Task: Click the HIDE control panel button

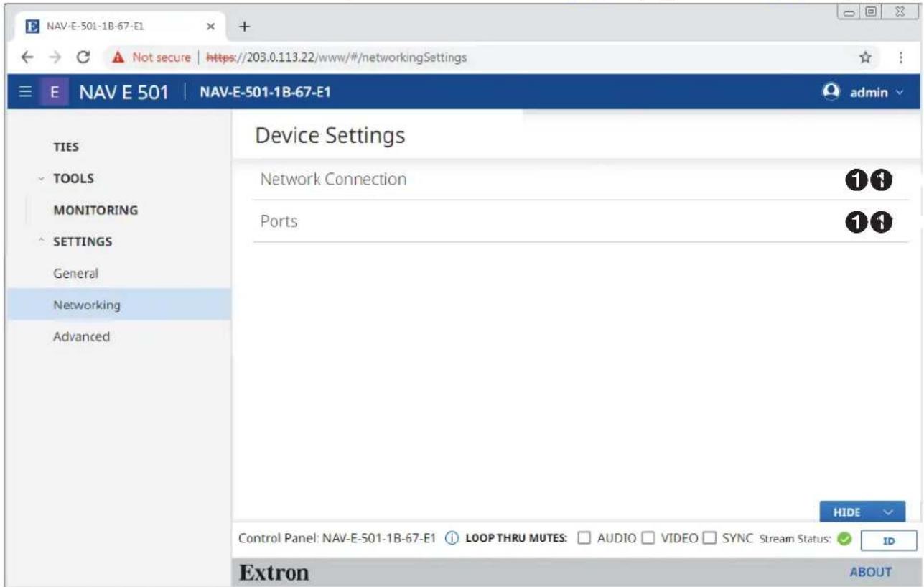Action: (862, 511)
